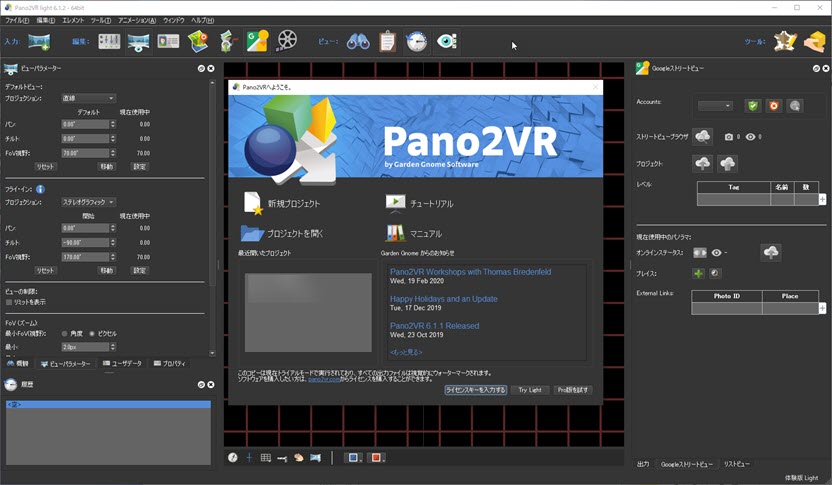832x485 pixels.
Task: Tick the view limits show checkbox
Action: click(8, 302)
